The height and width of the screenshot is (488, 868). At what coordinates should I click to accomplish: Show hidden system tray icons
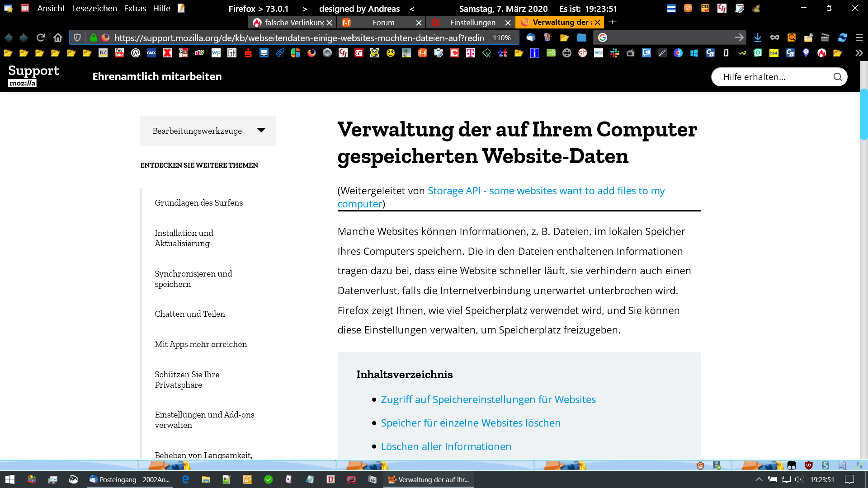pyautogui.click(x=759, y=479)
